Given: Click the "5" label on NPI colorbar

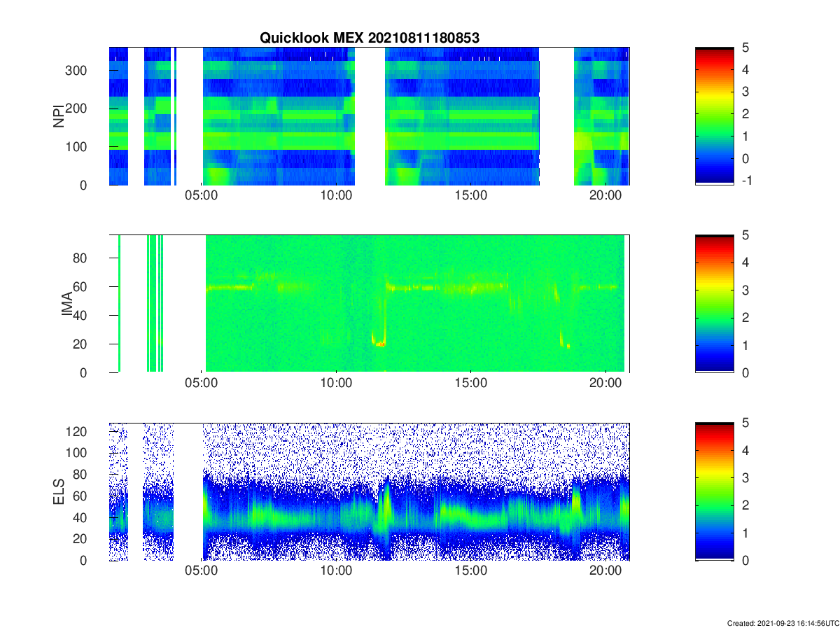Looking at the screenshot, I should (x=745, y=48).
